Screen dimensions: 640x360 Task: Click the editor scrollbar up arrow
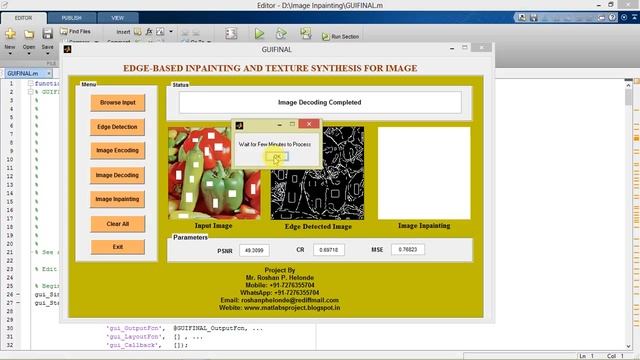click(x=628, y=85)
